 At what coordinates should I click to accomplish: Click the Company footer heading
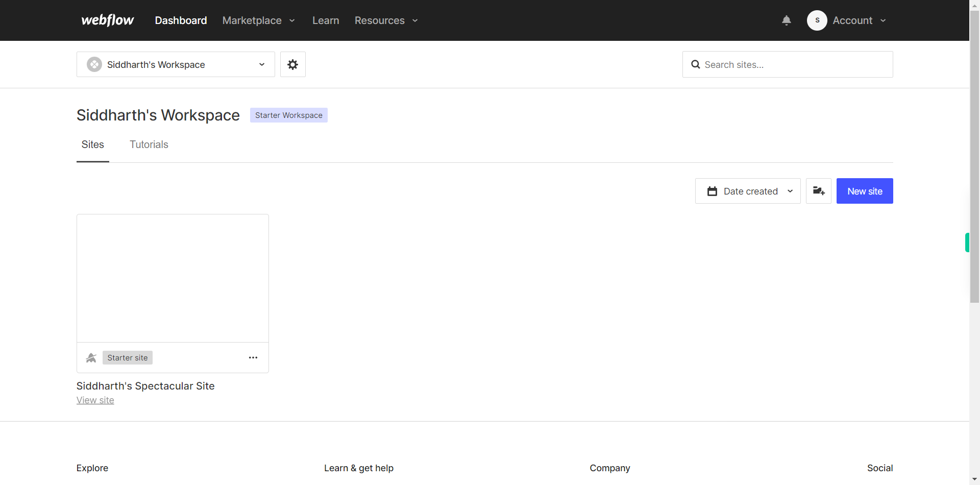(x=610, y=468)
